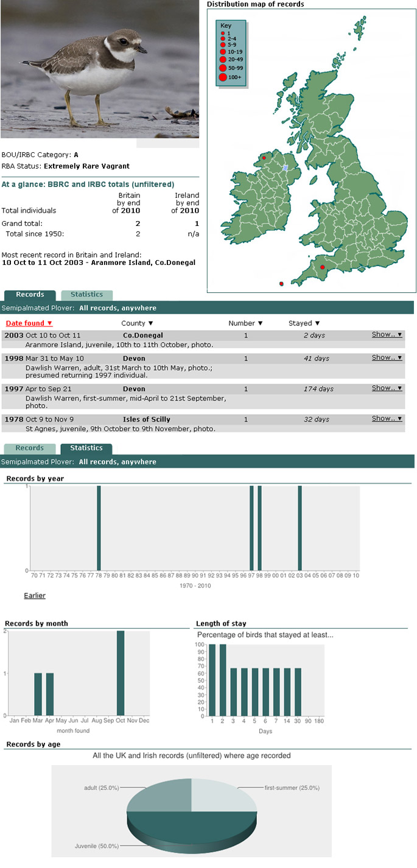Click the red Devon dot on map
This screenshot has width=417, height=868.
click(322, 267)
